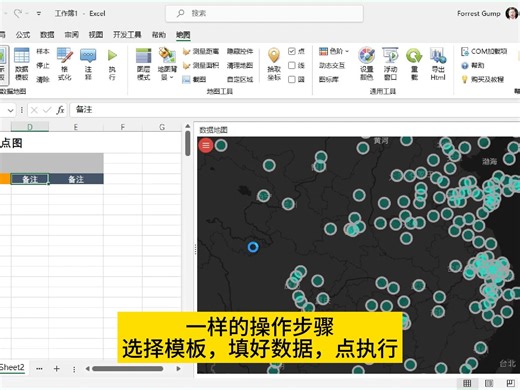Click the horizontal scrollbar right arrow
The height and width of the screenshot is (390, 520).
(x=179, y=369)
